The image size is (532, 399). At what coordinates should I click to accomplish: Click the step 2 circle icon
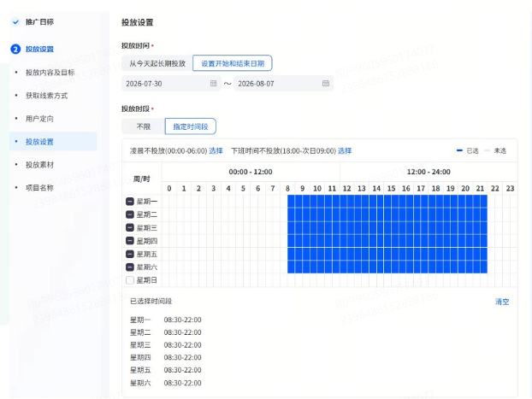point(15,50)
